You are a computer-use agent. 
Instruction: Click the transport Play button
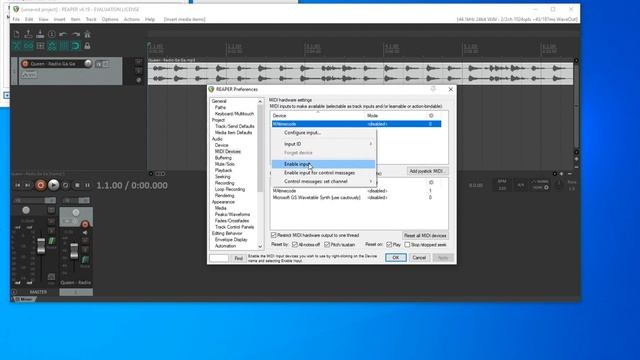click(x=53, y=185)
